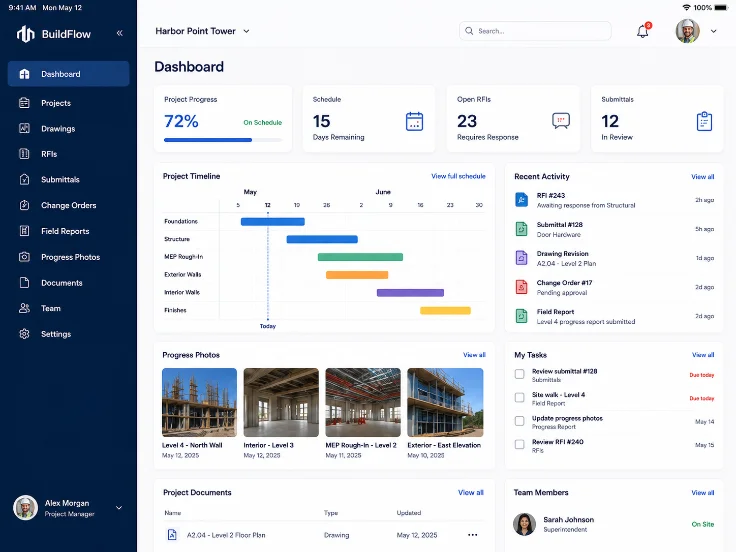
Task: Click 'Awaiting response from Structural' text
Action: point(586,205)
